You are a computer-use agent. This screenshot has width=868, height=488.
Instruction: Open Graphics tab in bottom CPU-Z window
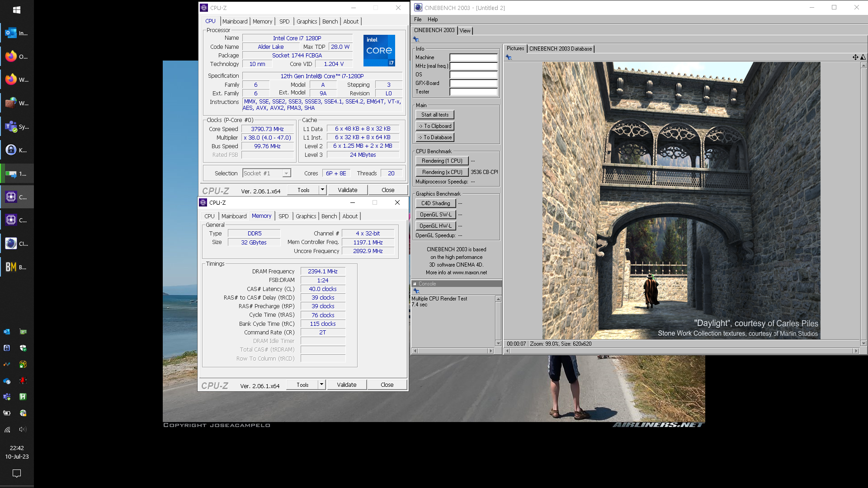click(306, 216)
